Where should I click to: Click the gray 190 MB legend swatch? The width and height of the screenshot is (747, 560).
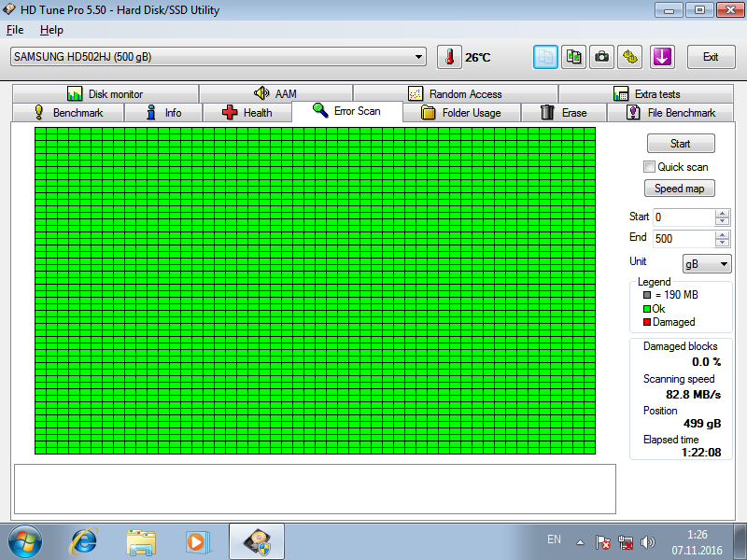tap(647, 295)
